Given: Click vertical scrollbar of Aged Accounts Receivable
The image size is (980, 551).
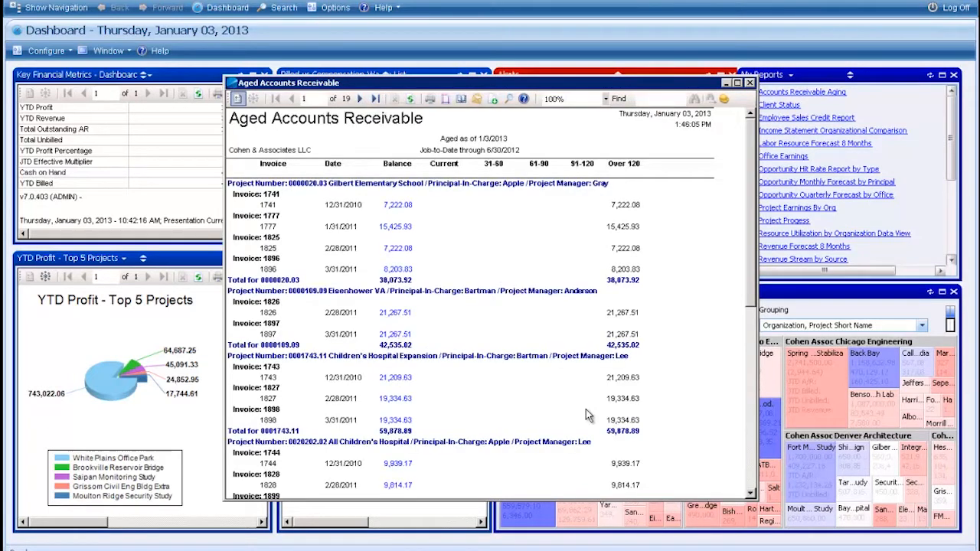Looking at the screenshot, I should click(x=751, y=302).
